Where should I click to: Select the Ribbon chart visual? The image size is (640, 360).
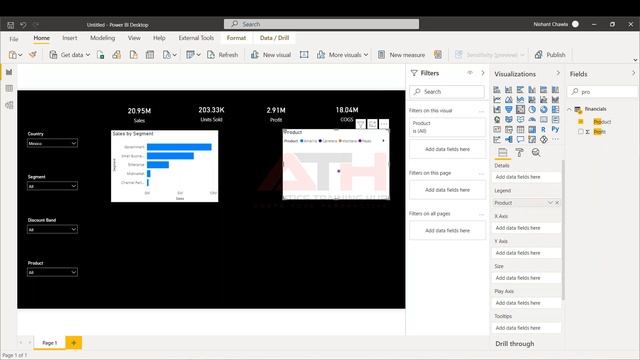tap(555, 100)
